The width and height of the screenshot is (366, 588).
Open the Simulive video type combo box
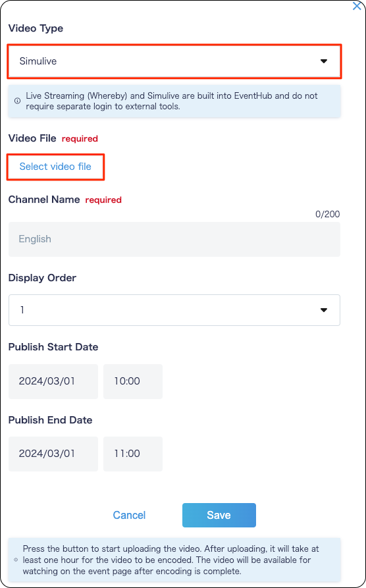point(174,61)
